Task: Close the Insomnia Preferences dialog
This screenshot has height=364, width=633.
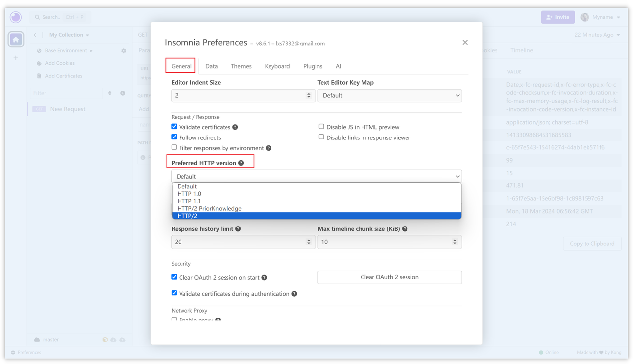Action: tap(465, 43)
